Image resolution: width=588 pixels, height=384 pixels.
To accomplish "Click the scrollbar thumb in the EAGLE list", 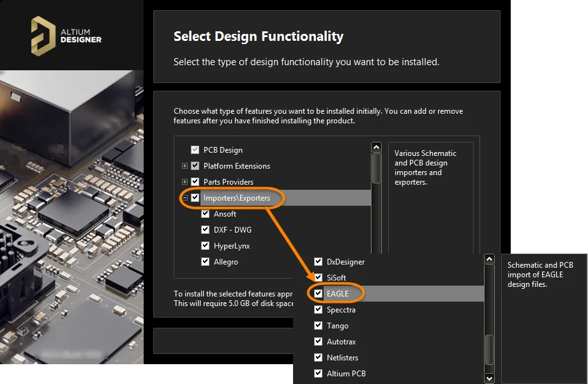I will tap(490, 349).
